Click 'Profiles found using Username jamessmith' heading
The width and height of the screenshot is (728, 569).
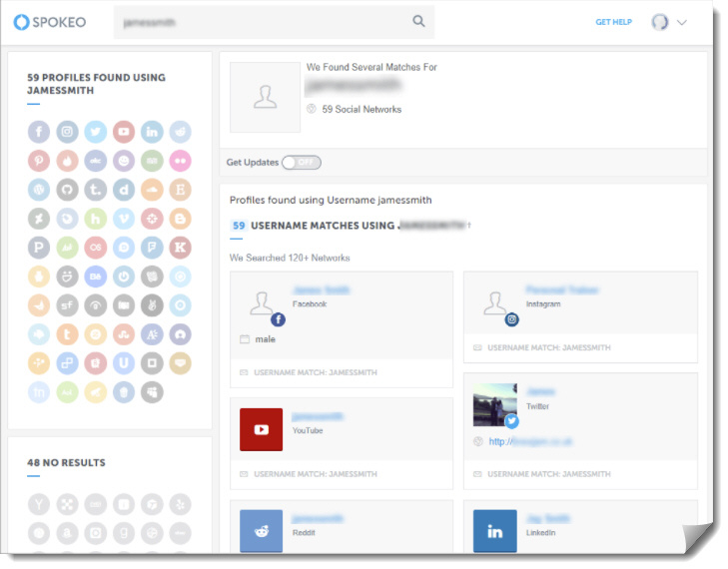[x=331, y=200]
